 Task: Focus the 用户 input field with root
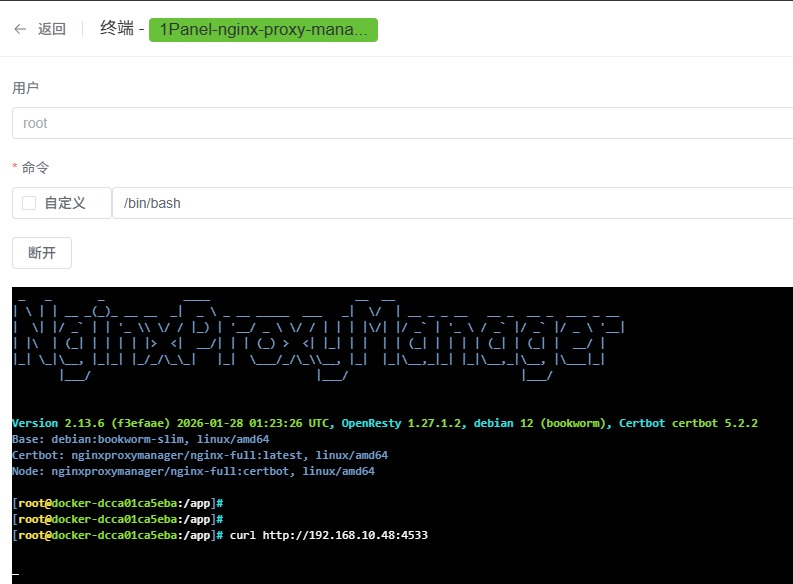click(400, 123)
